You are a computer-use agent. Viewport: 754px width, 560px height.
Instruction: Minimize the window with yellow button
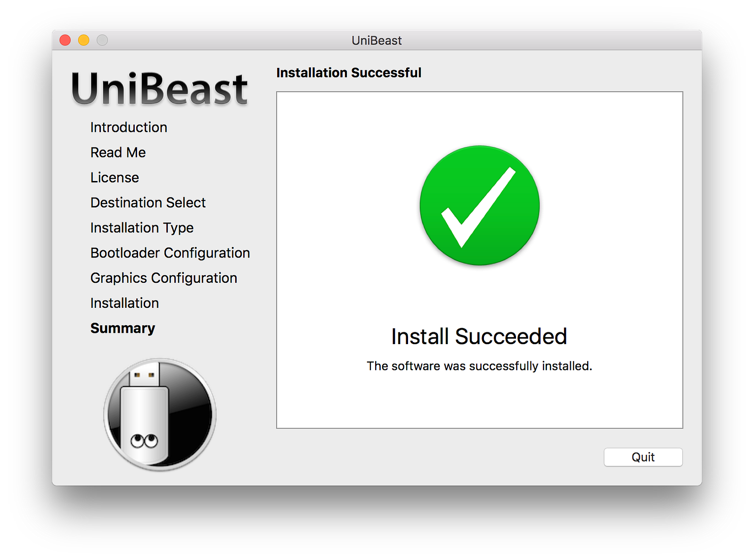[83, 40]
